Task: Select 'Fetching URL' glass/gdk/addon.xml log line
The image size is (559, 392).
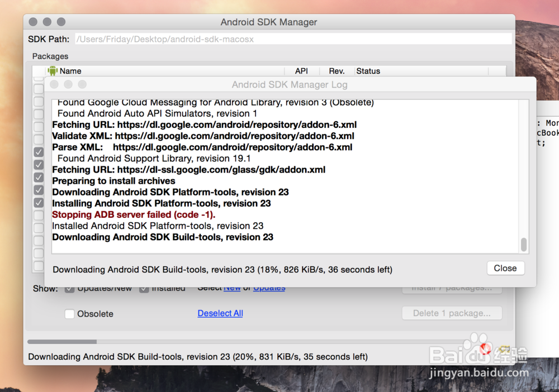Action: tap(188, 170)
